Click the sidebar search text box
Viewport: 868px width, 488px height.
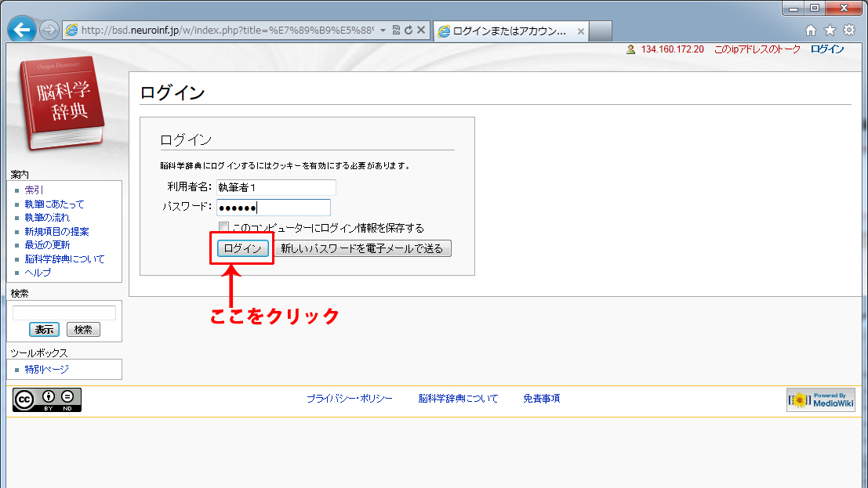click(x=64, y=313)
